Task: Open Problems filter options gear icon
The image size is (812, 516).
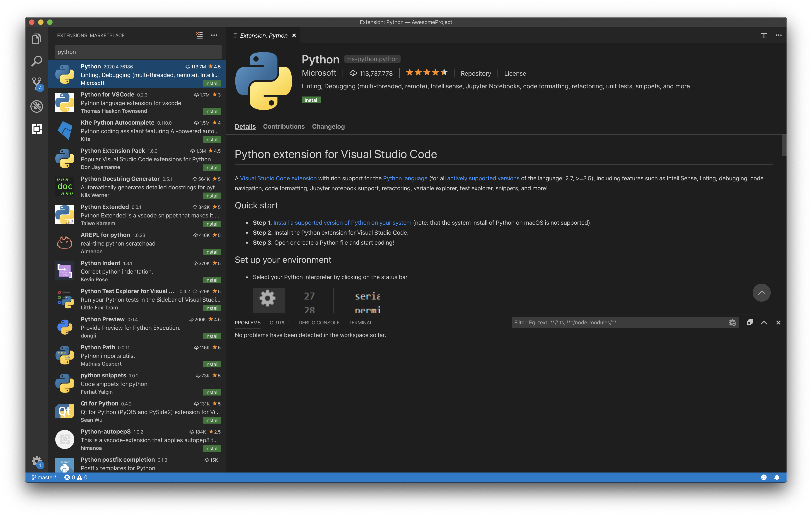Action: (732, 323)
